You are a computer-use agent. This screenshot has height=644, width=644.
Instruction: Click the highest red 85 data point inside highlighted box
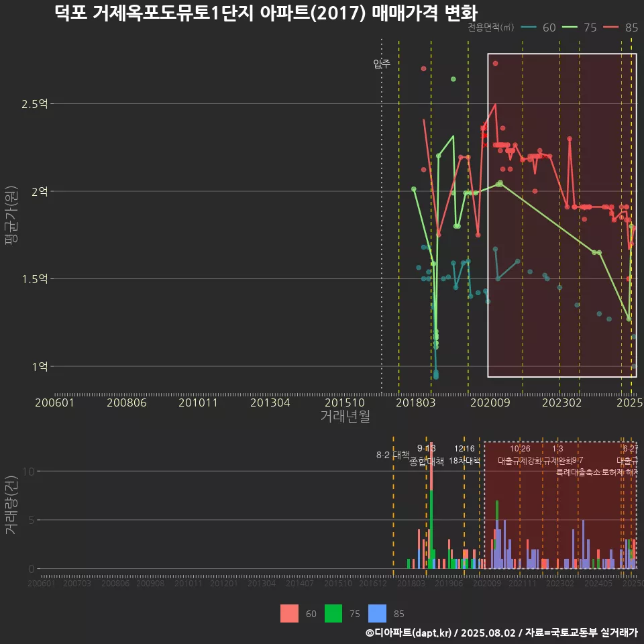[495, 63]
